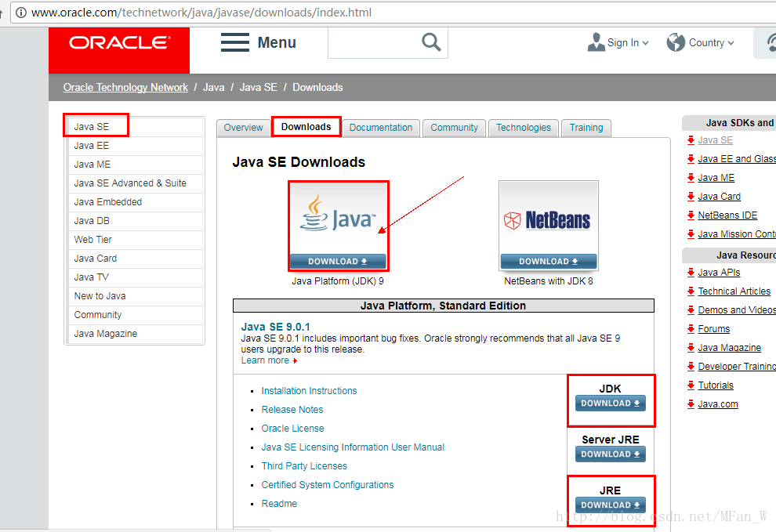Image resolution: width=776 pixels, height=532 pixels.
Task: Click the NetBeans with JDK 8 logo
Action: (549, 219)
